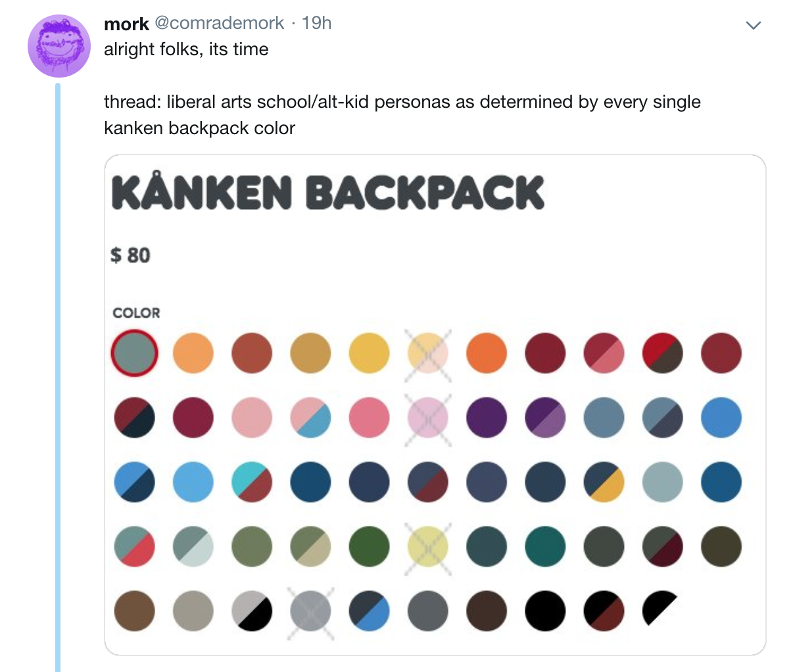
Task: Choose the light pink solid swatch
Action: 252,418
